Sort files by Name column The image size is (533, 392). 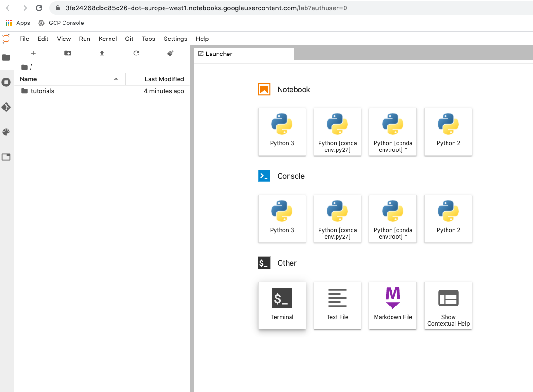click(28, 79)
